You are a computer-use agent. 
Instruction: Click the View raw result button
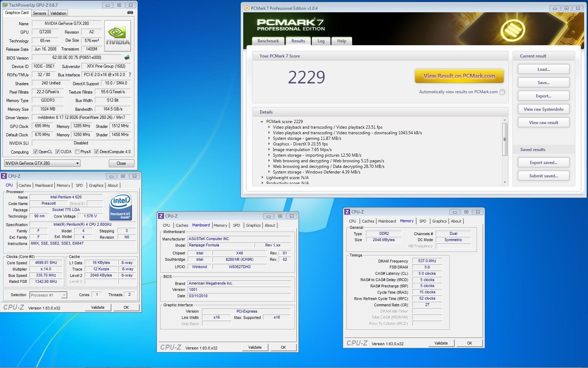[544, 123]
